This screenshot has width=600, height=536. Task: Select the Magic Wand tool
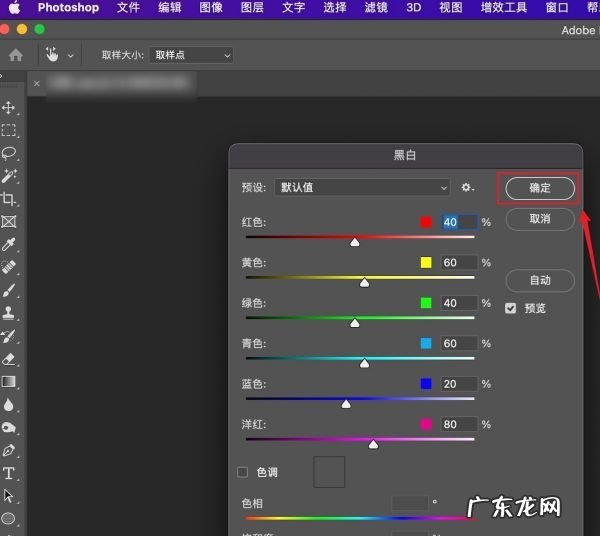pos(9,176)
